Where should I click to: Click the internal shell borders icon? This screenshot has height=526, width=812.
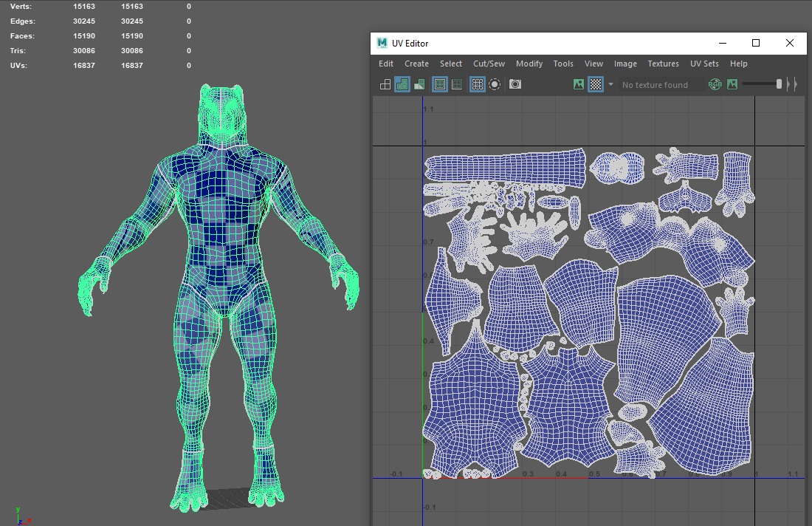click(x=457, y=84)
